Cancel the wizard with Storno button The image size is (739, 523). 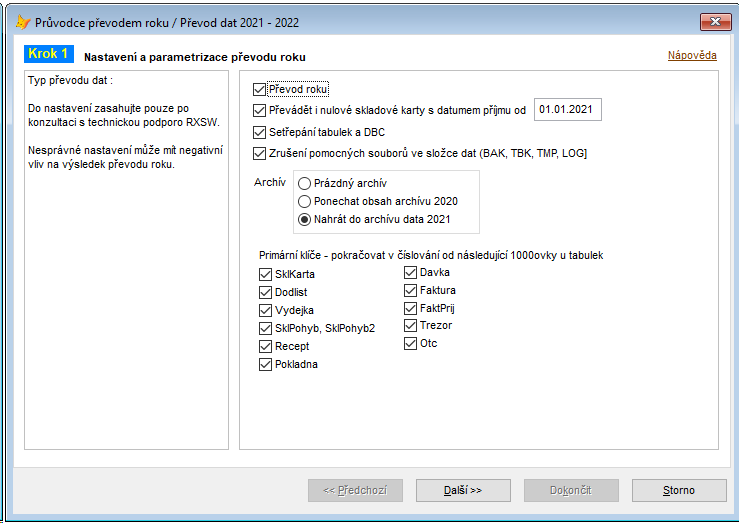679,490
